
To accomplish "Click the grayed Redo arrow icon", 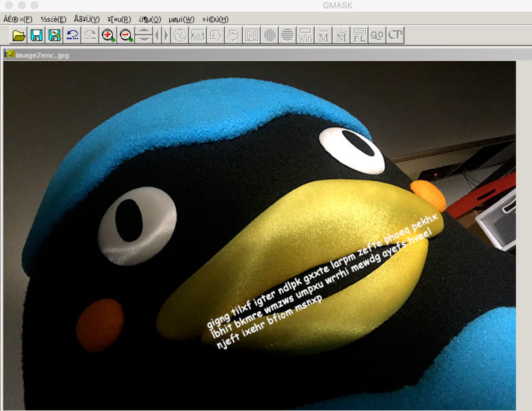I will pos(90,35).
